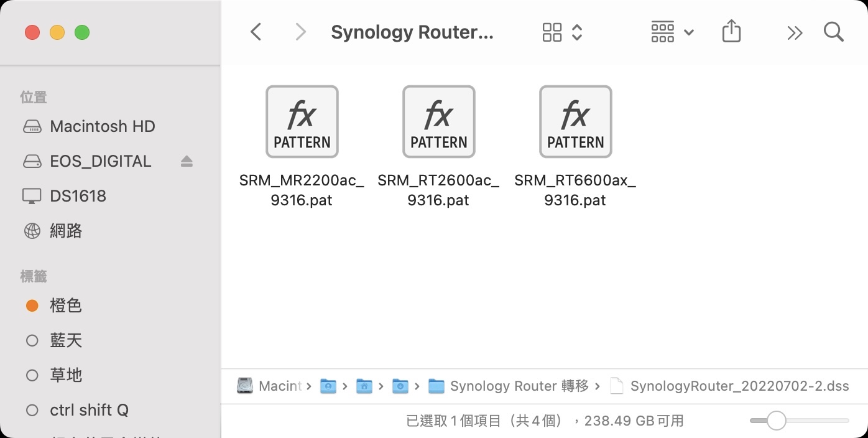868x438 pixels.
Task: Open DS1618 in sidebar
Action: [78, 196]
